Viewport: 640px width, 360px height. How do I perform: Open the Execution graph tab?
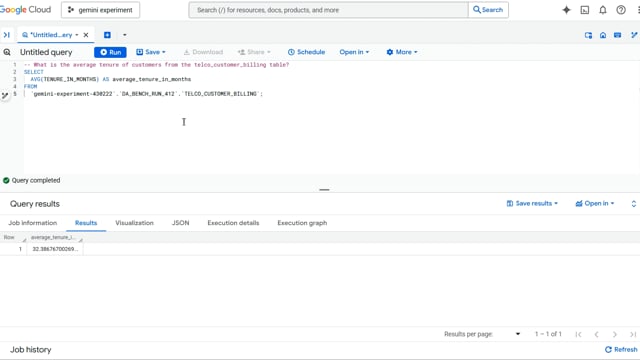[x=302, y=223]
